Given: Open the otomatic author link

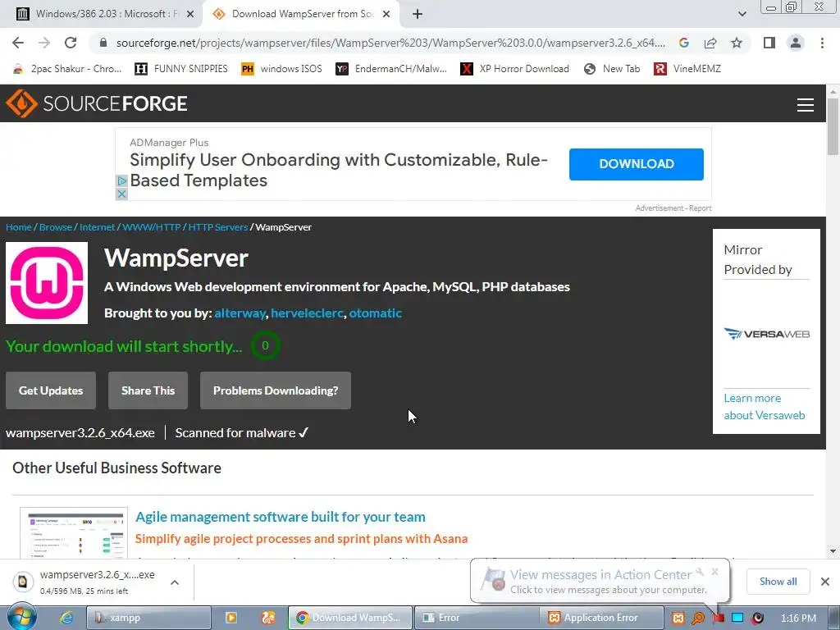Looking at the screenshot, I should coord(376,313).
